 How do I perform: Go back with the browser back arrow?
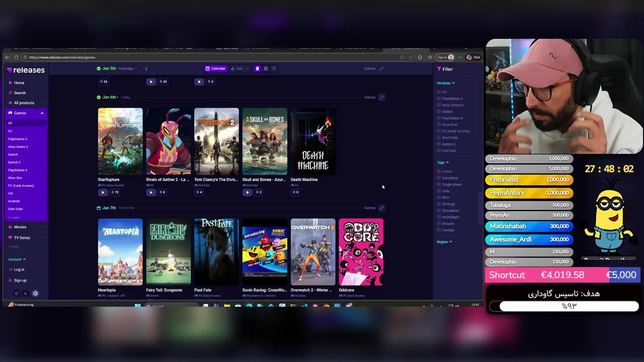(7, 57)
